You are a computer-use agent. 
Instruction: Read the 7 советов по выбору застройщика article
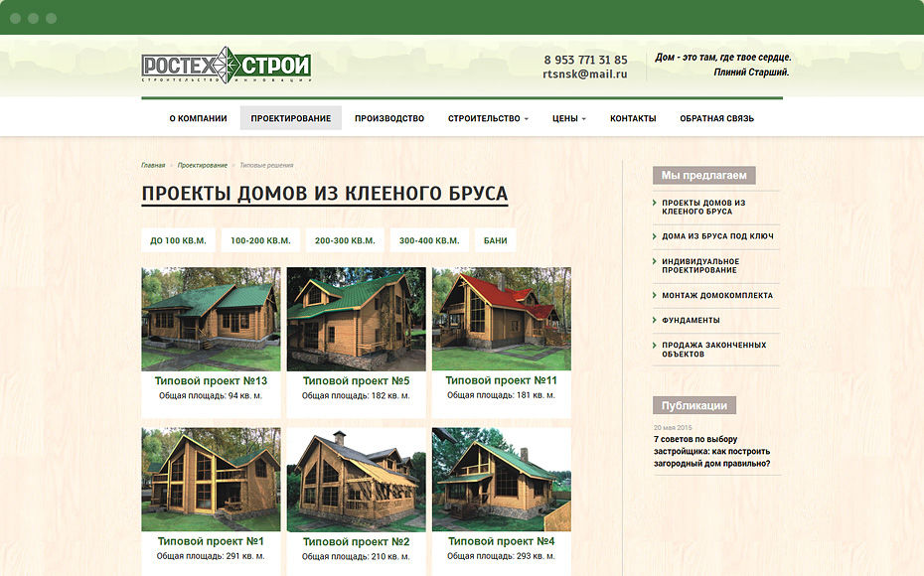click(711, 451)
